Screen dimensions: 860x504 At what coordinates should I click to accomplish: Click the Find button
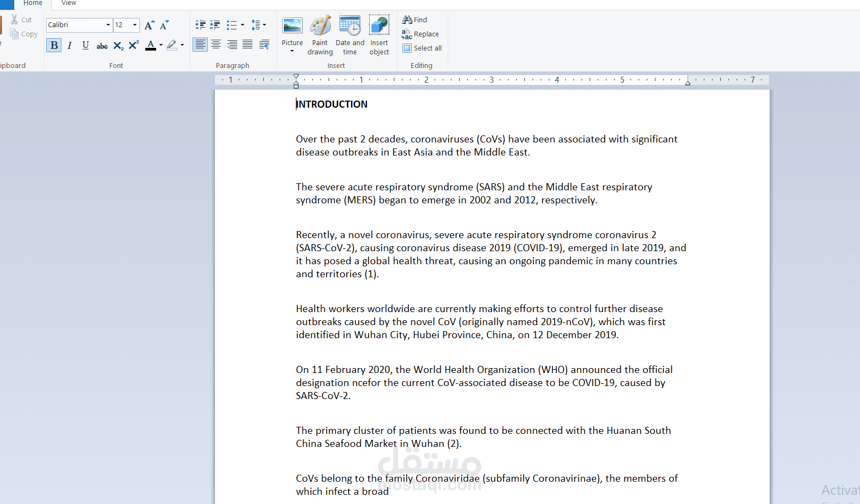(x=414, y=20)
